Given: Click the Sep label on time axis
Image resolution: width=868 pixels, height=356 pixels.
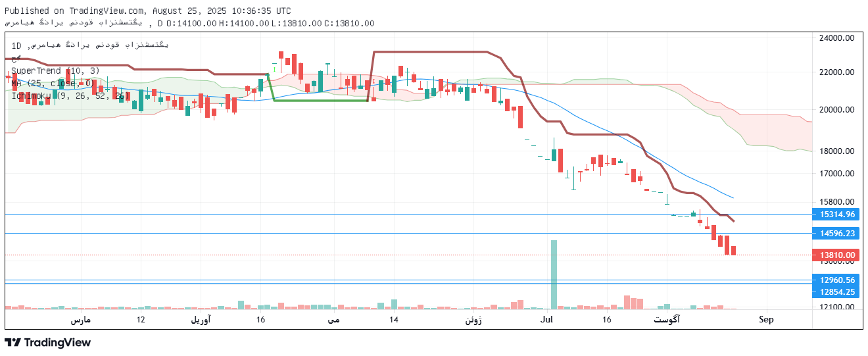Looking at the screenshot, I should click(766, 320).
